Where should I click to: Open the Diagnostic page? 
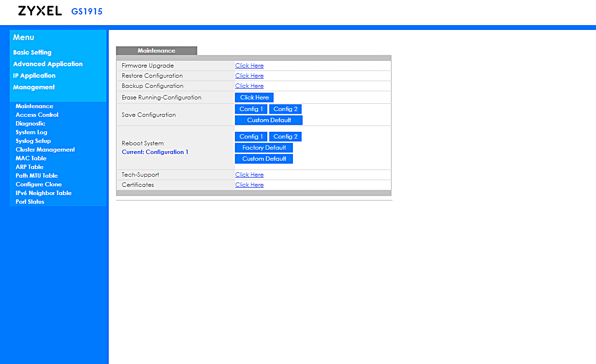click(x=30, y=124)
